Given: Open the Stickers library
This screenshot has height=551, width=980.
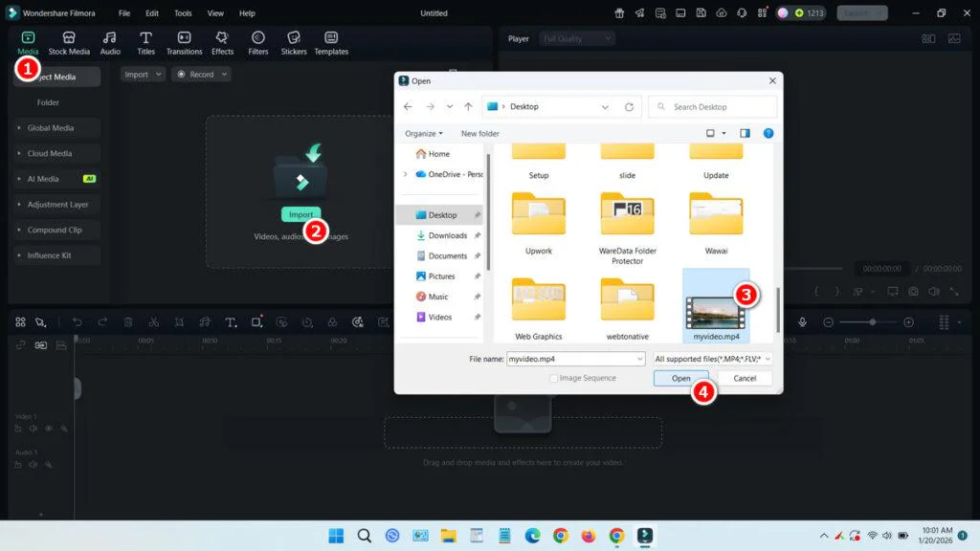Looking at the screenshot, I should tap(294, 42).
